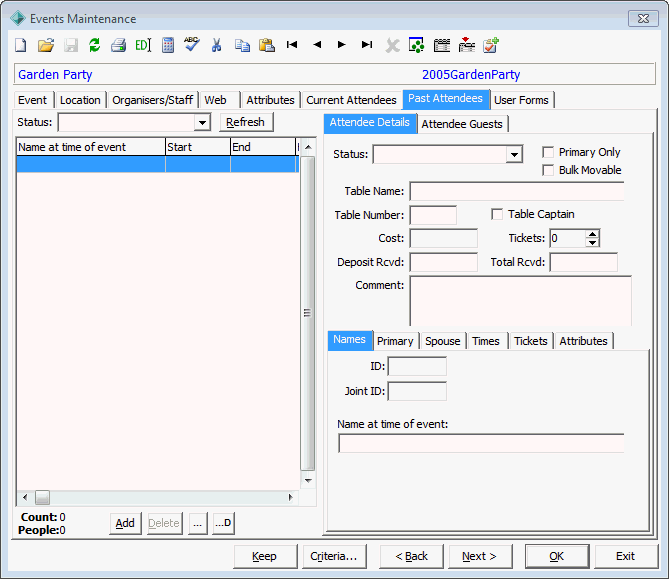Click the Copy icon in the toolbar
669x579 pixels.
coord(242,45)
